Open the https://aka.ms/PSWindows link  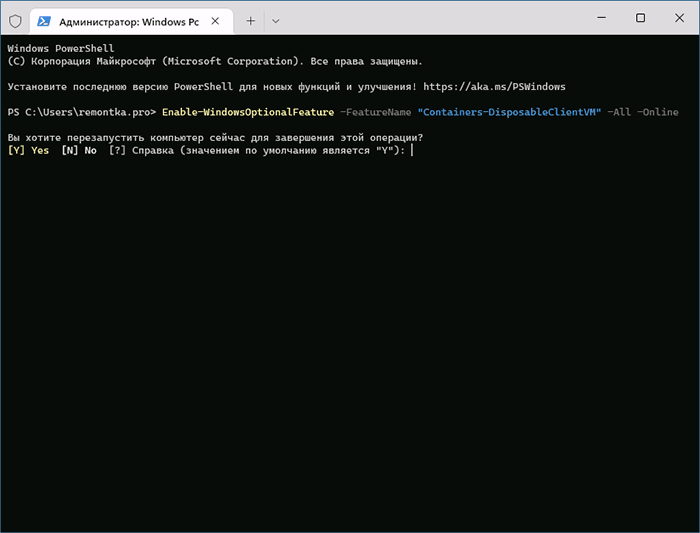click(x=494, y=87)
